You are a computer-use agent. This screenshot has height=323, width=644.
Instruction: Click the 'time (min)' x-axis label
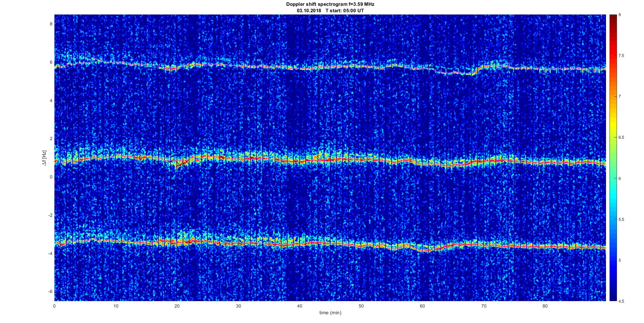pyautogui.click(x=330, y=313)
